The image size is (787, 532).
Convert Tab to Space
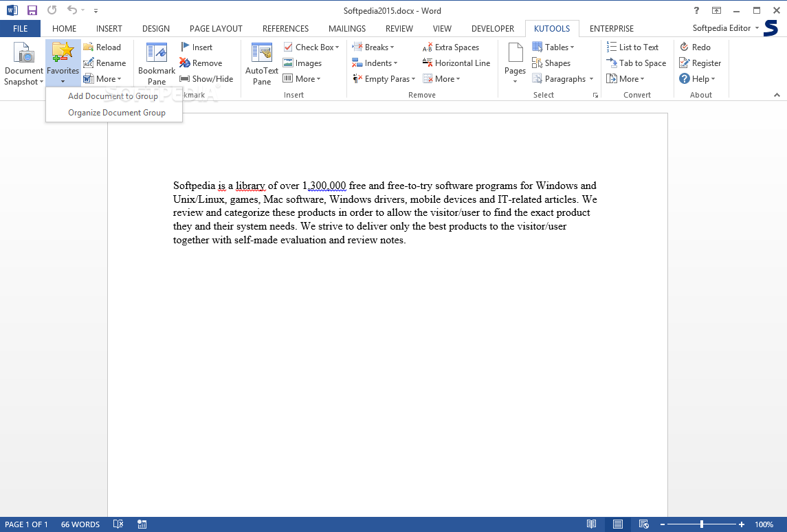(636, 63)
